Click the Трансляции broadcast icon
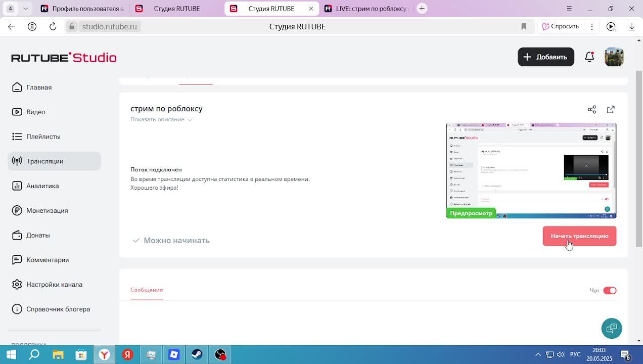Image resolution: width=643 pixels, height=364 pixels. [x=17, y=161]
